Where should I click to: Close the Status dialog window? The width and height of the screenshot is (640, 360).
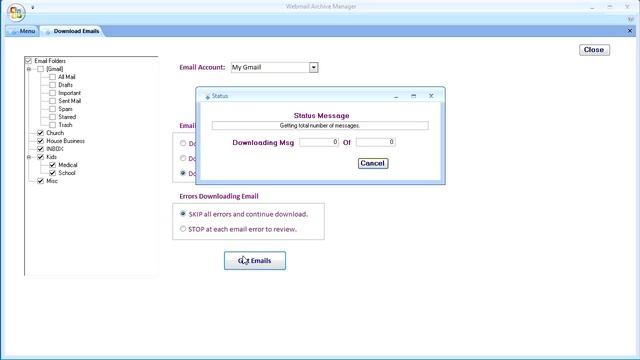pos(431,96)
